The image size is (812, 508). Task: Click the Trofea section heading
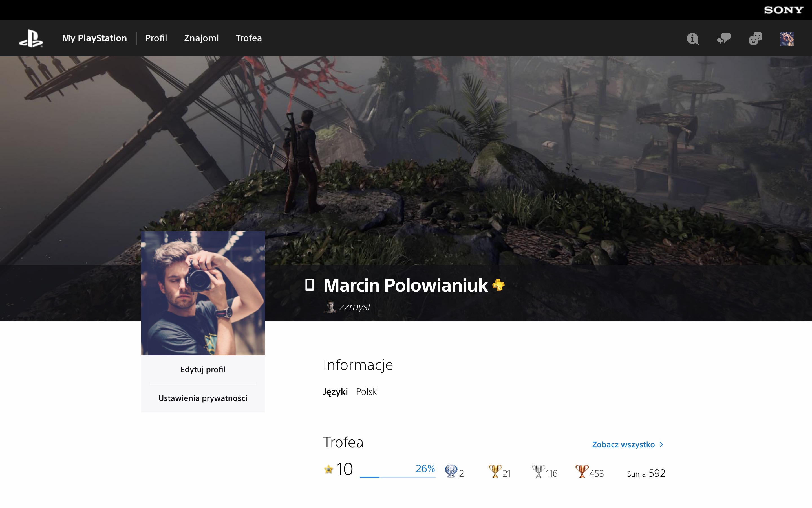343,442
